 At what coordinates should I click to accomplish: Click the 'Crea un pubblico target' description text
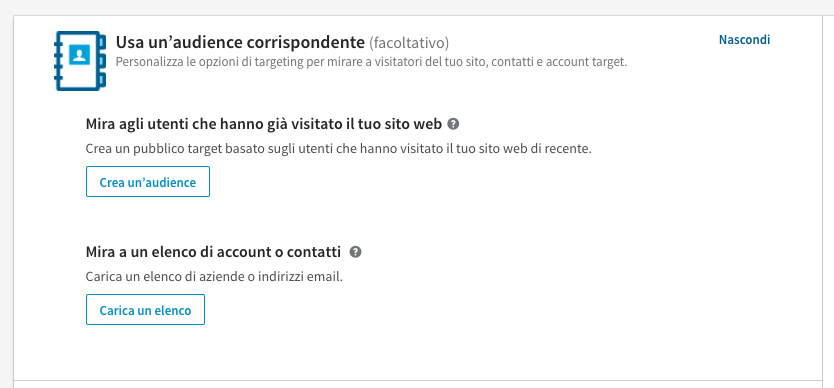click(339, 148)
